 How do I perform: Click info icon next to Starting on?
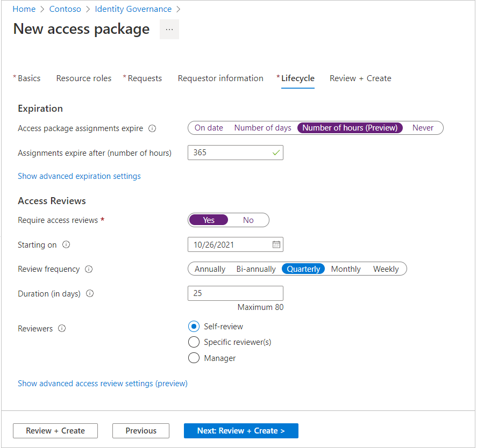(x=66, y=244)
